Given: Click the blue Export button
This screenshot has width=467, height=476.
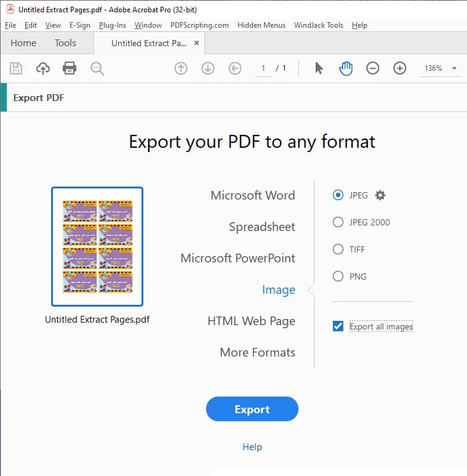Looking at the screenshot, I should coord(252,409).
